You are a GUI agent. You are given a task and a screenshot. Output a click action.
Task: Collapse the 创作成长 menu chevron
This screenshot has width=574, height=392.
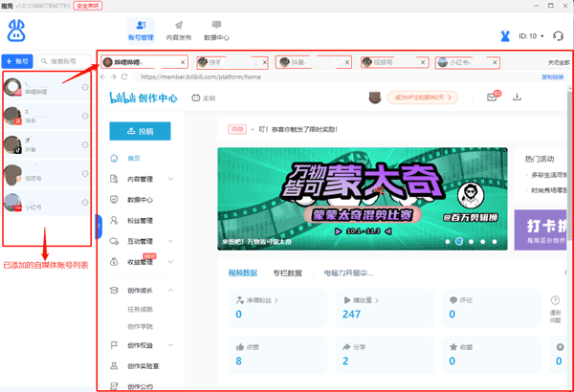pos(170,291)
